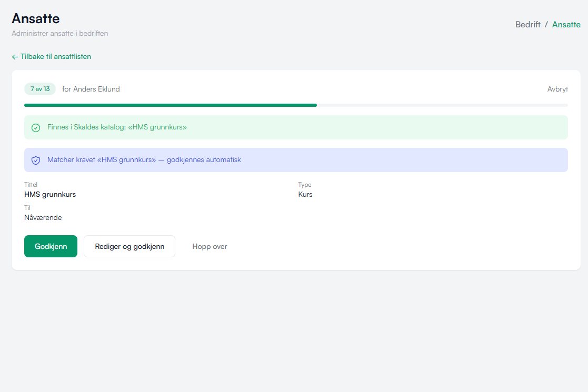Screen dimensions: 588x392
Task: Click the 7 av 13 step badge
Action: (40, 89)
